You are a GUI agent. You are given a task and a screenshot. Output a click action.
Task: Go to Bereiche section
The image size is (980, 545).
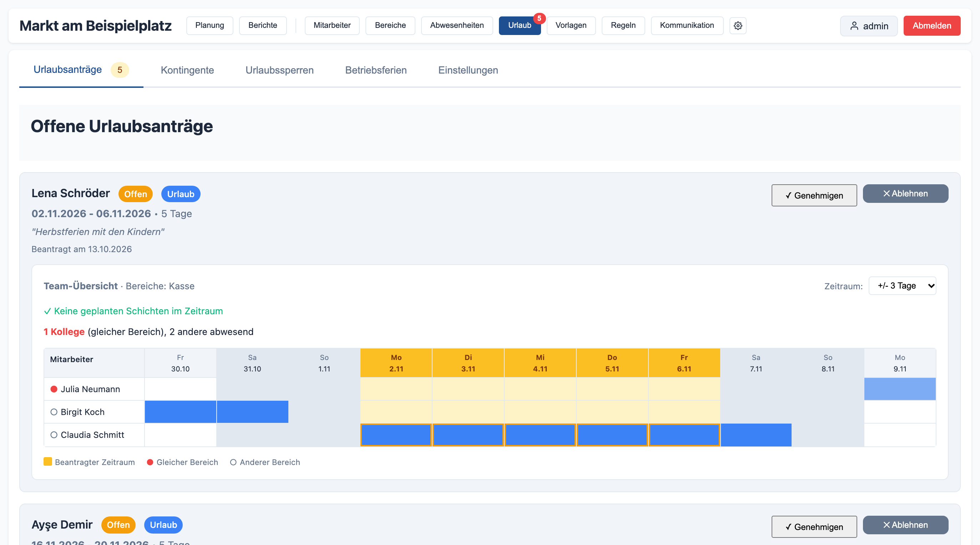click(x=390, y=25)
